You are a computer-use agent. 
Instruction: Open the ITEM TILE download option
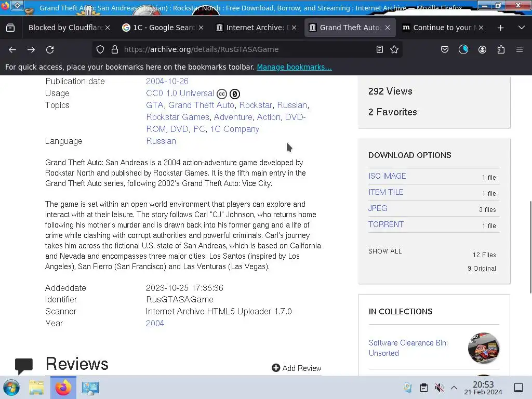pyautogui.click(x=386, y=192)
